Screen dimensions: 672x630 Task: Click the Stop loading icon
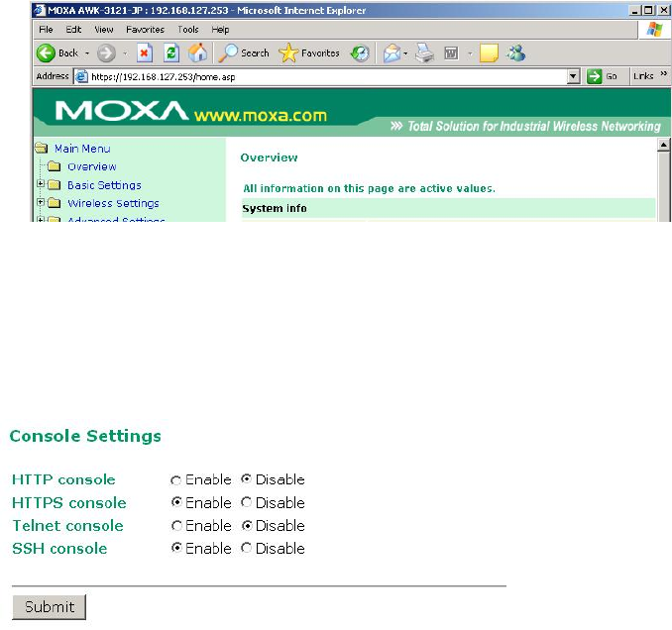145,53
